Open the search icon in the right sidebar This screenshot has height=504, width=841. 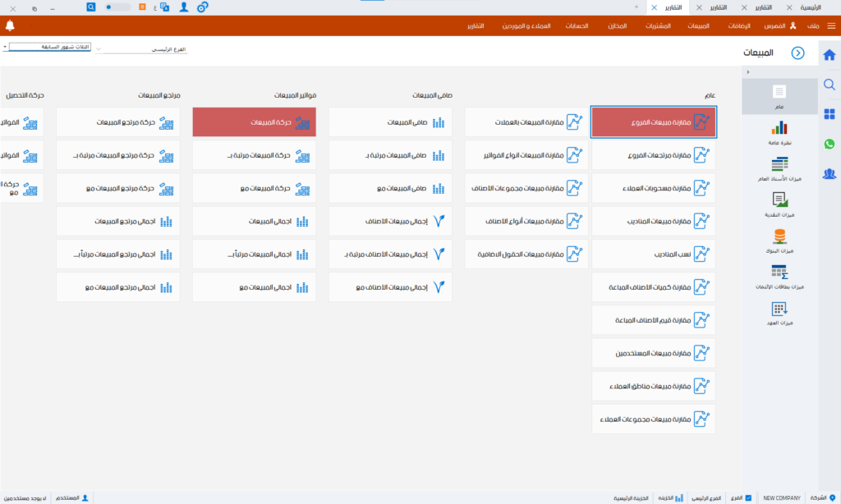(829, 85)
